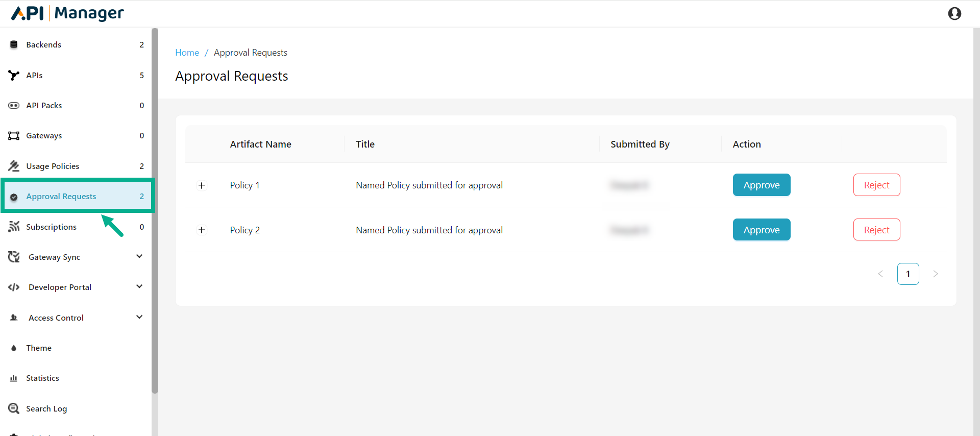Click the Gateways icon in sidebar
The width and height of the screenshot is (980, 436).
pos(14,136)
